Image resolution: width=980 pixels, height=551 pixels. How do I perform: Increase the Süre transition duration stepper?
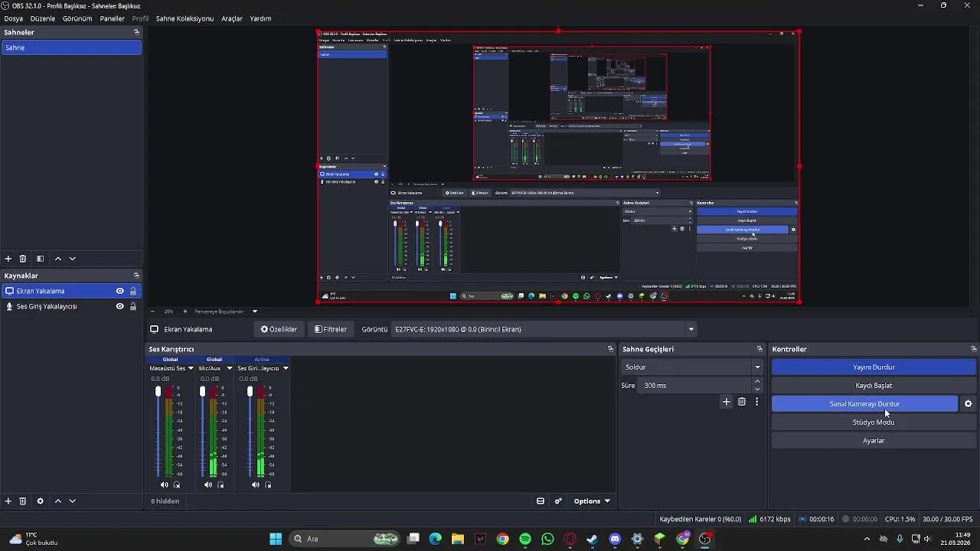pyautogui.click(x=757, y=381)
